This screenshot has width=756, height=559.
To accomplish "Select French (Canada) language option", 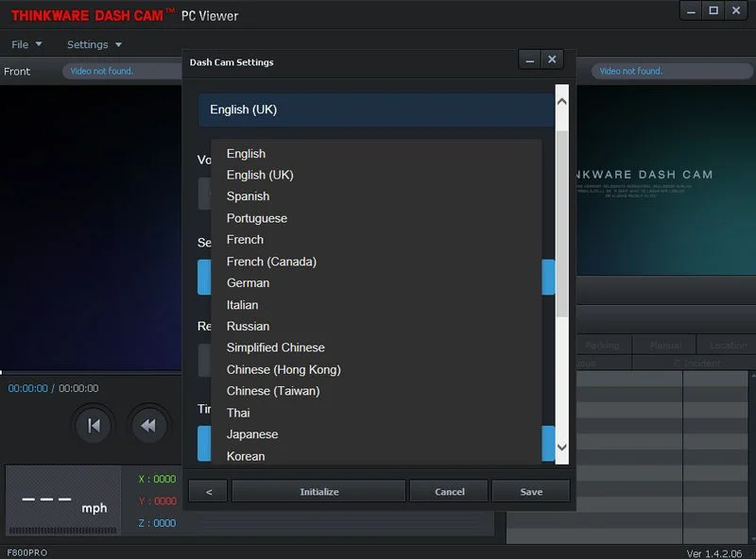I will pos(271,262).
